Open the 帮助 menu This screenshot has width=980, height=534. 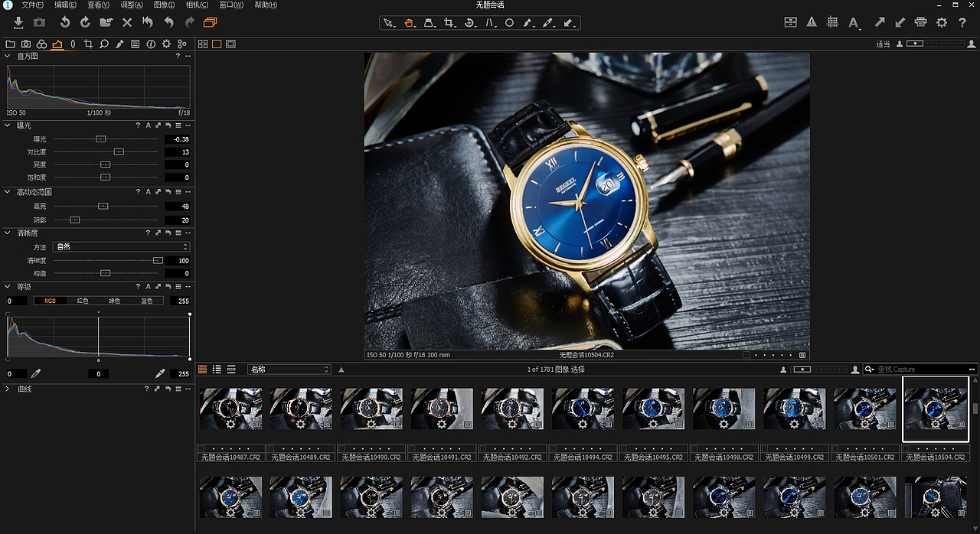(266, 5)
